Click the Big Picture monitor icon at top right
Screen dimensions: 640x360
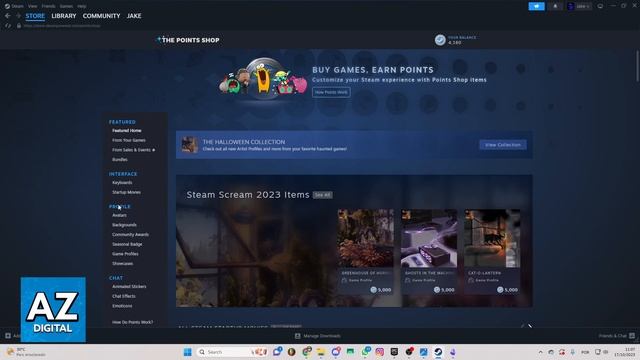point(600,6)
